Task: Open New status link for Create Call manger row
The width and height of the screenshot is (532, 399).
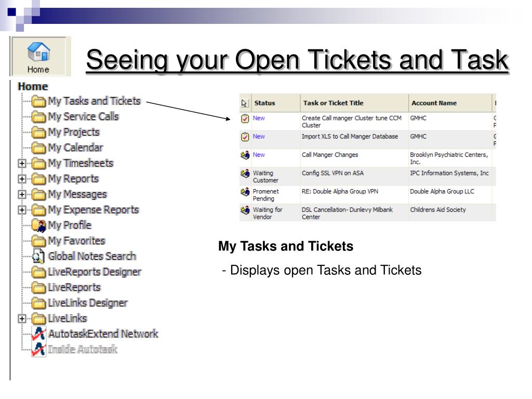Action: tap(259, 118)
